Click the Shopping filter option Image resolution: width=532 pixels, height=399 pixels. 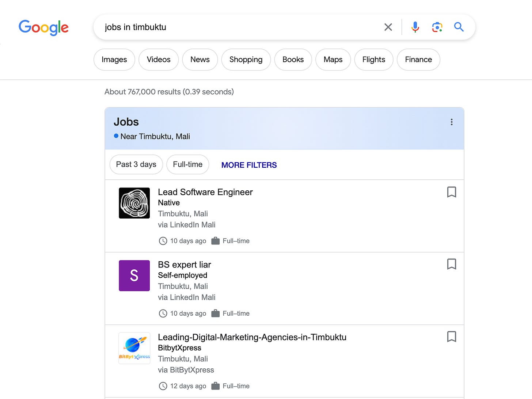coord(246,59)
